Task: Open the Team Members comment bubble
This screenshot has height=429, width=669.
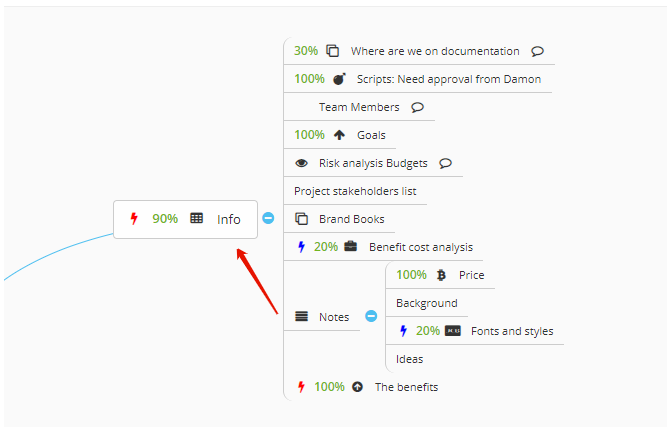Action: pyautogui.click(x=417, y=107)
